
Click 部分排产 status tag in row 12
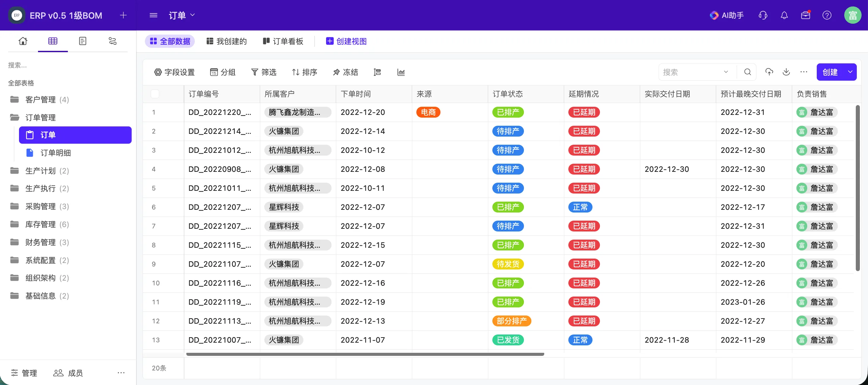[512, 321]
